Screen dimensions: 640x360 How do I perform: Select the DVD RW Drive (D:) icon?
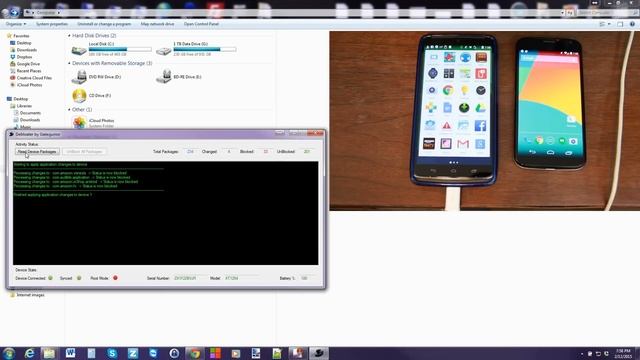point(79,77)
